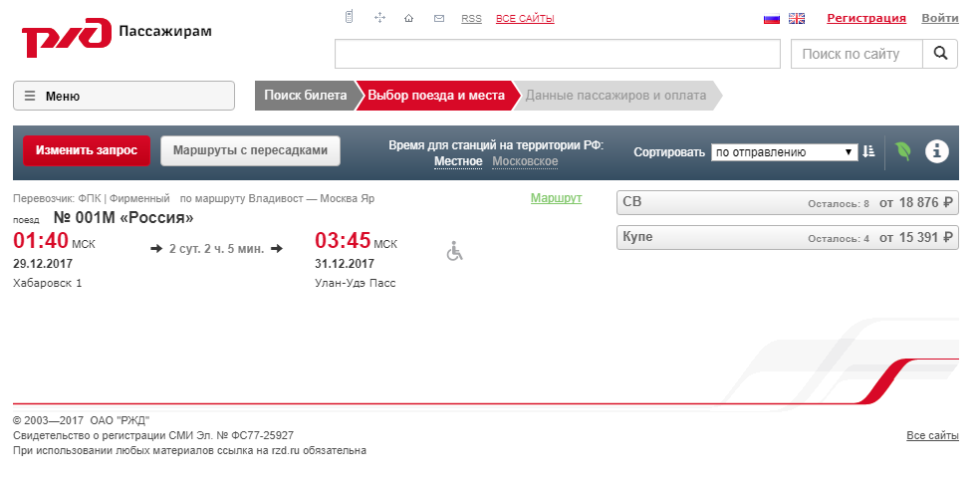Image resolution: width=980 pixels, height=483 pixels.
Task: Switch to English language flag
Action: [797, 19]
